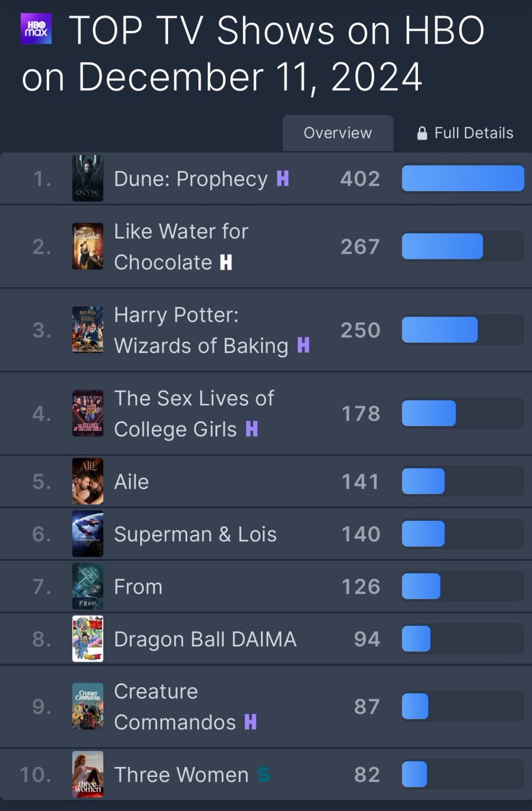Click the white H badge after Chocolate
Image resolution: width=532 pixels, height=811 pixels.
[226, 262]
